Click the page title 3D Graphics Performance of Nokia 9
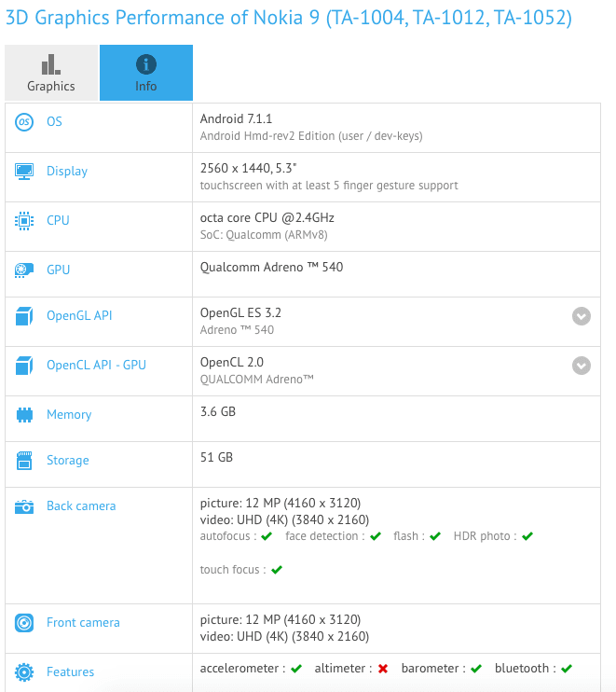The width and height of the screenshot is (616, 692). 288,18
